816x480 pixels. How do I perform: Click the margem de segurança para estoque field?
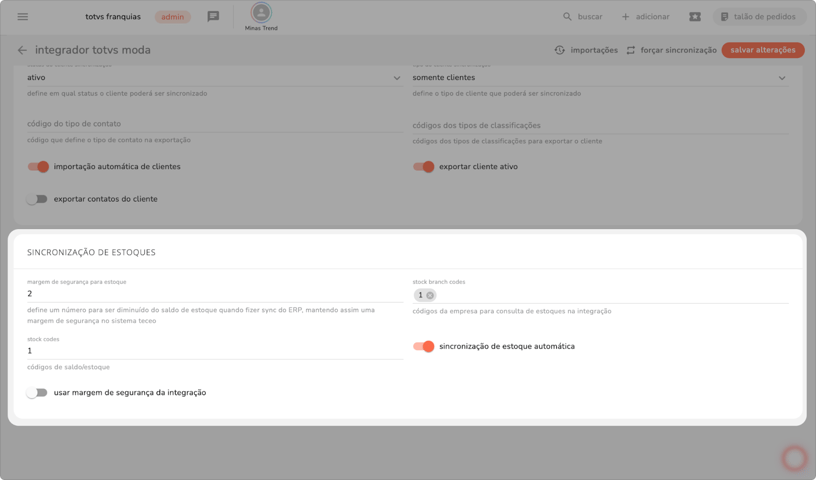pos(214,294)
